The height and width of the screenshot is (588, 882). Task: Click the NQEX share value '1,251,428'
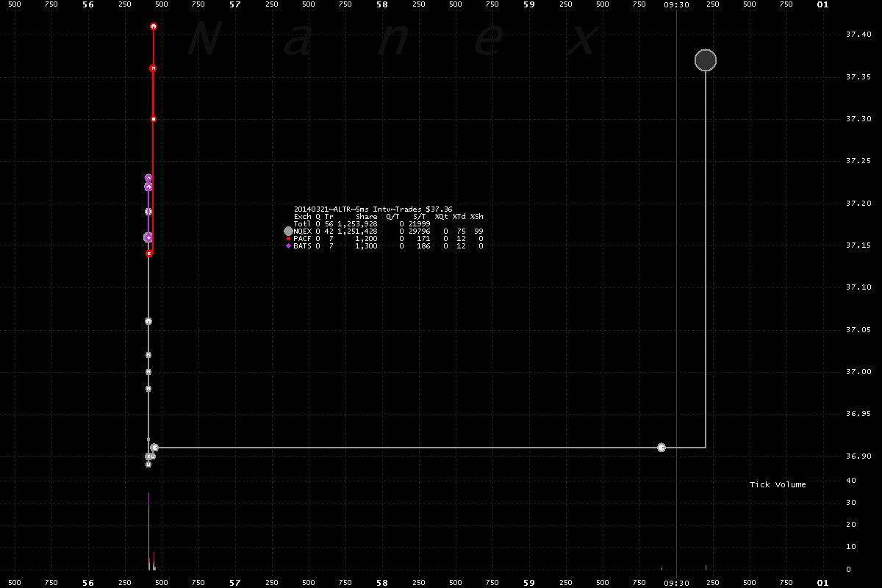click(358, 232)
